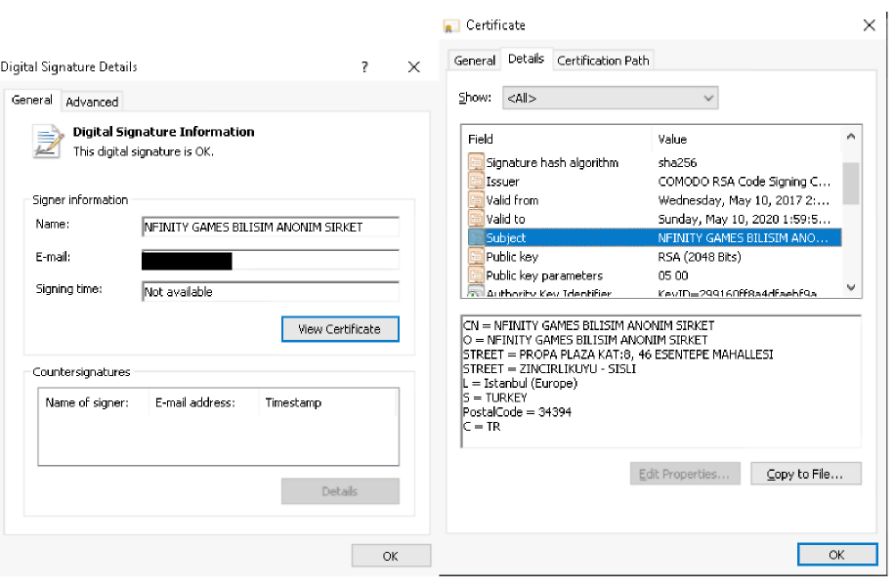The height and width of the screenshot is (588, 894).
Task: Click the Copy to File button
Action: coord(805,474)
